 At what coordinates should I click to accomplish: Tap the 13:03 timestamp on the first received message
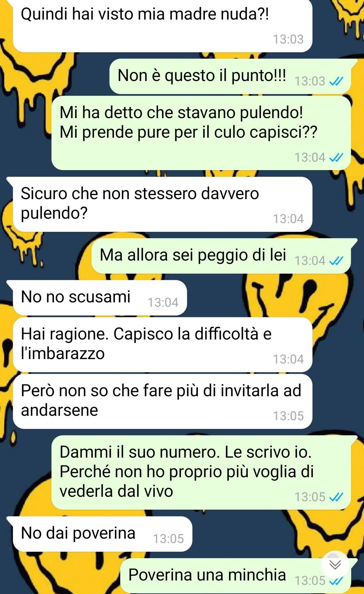coord(288,39)
